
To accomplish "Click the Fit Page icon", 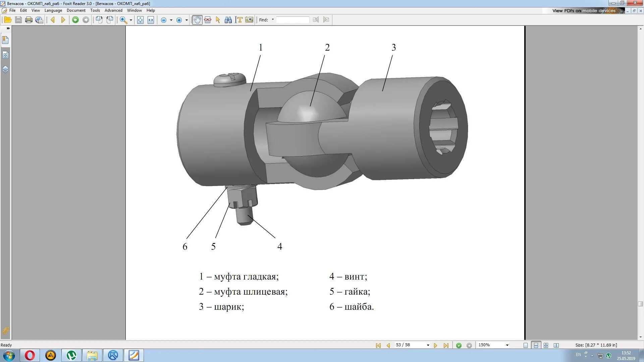I will pos(140,20).
